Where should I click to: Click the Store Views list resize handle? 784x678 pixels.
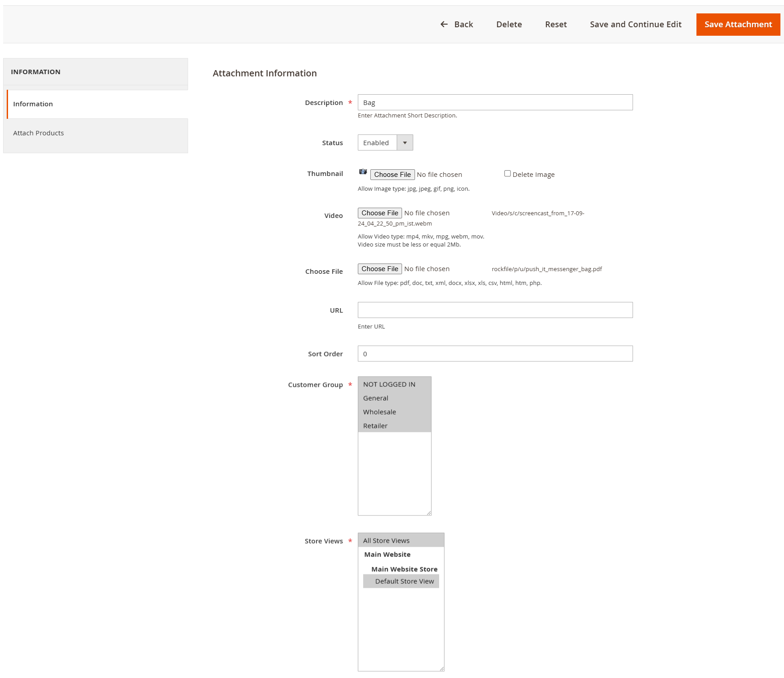pos(442,669)
